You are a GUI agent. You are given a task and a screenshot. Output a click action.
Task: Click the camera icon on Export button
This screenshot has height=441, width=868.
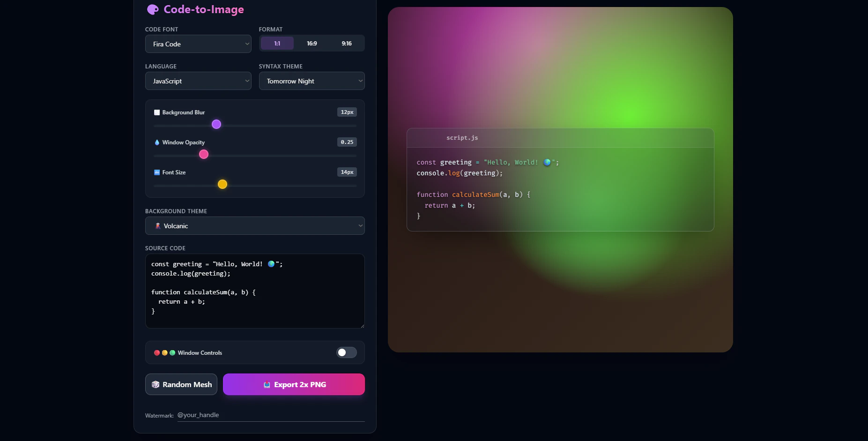coord(267,384)
